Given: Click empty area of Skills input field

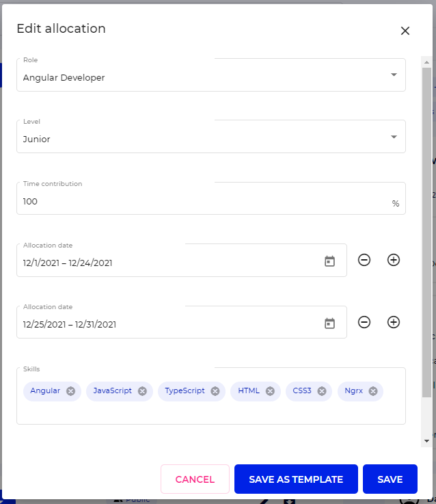Looking at the screenshot, I should point(211,412).
